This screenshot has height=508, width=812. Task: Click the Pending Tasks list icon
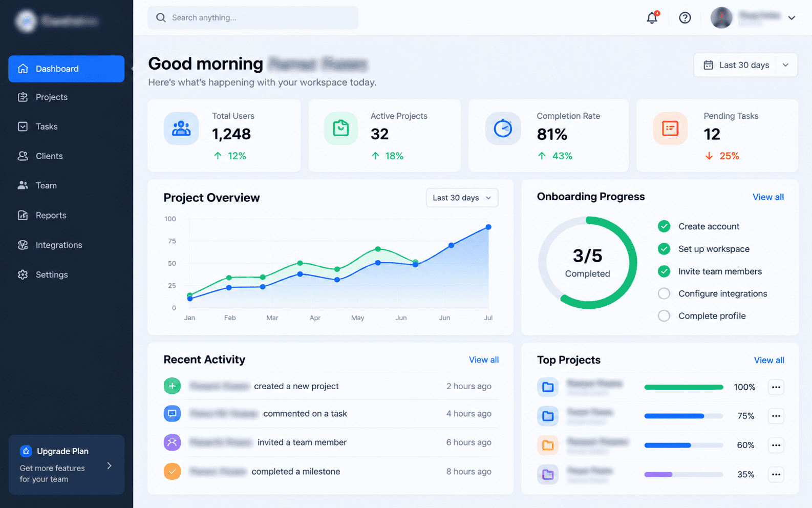click(x=670, y=128)
